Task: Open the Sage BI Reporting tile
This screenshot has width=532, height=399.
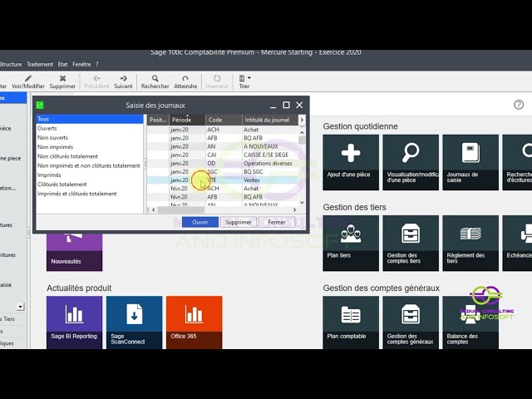Action: tap(74, 323)
